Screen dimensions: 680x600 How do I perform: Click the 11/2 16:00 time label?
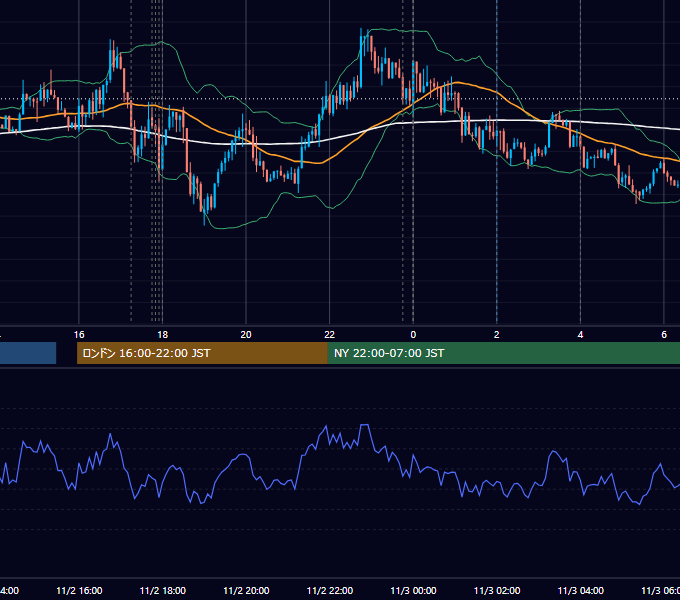point(79,590)
